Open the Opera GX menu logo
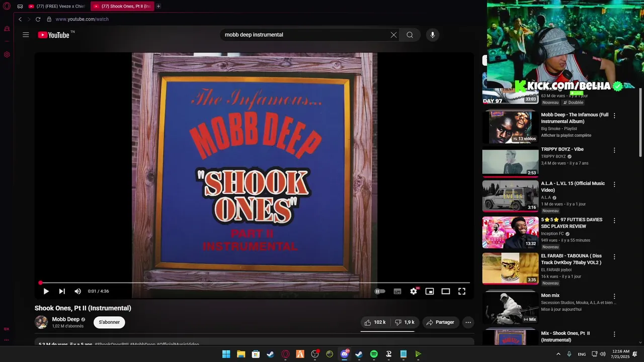The width and height of the screenshot is (644, 362). tap(7, 6)
